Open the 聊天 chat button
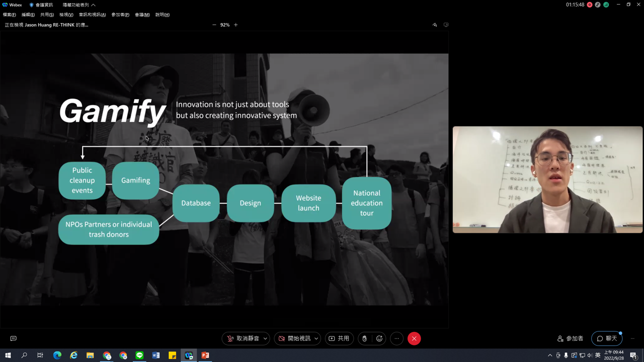 (x=606, y=338)
